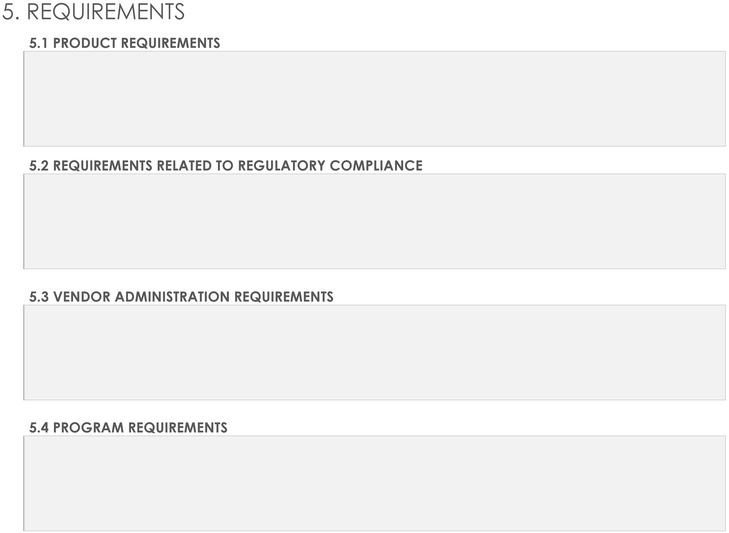Click the '5.4 PROGRAM REQUIREMENTS' subheading

[128, 427]
